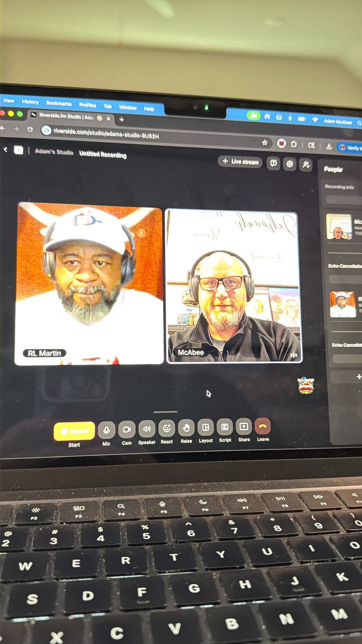Open the History menu
The height and width of the screenshot is (644, 362).
30,101
